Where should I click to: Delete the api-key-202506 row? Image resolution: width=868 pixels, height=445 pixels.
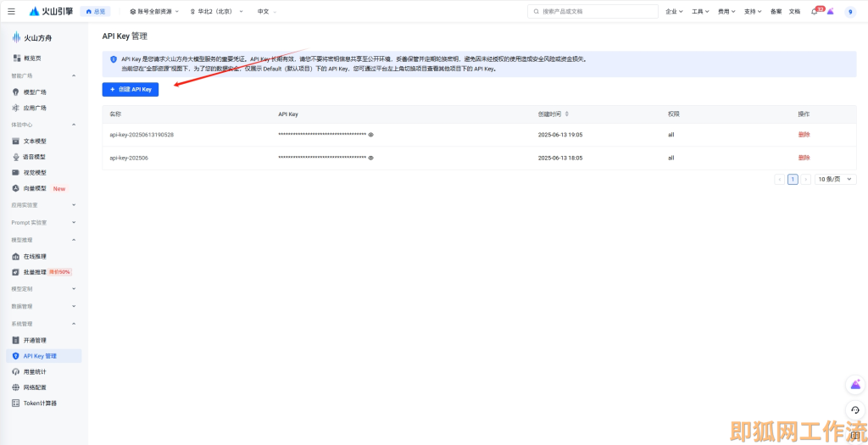(804, 158)
